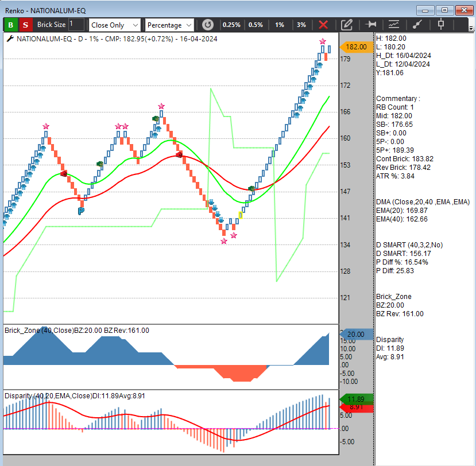
Task: Click the 'EMA(40): 162.66' text
Action: pos(401,219)
